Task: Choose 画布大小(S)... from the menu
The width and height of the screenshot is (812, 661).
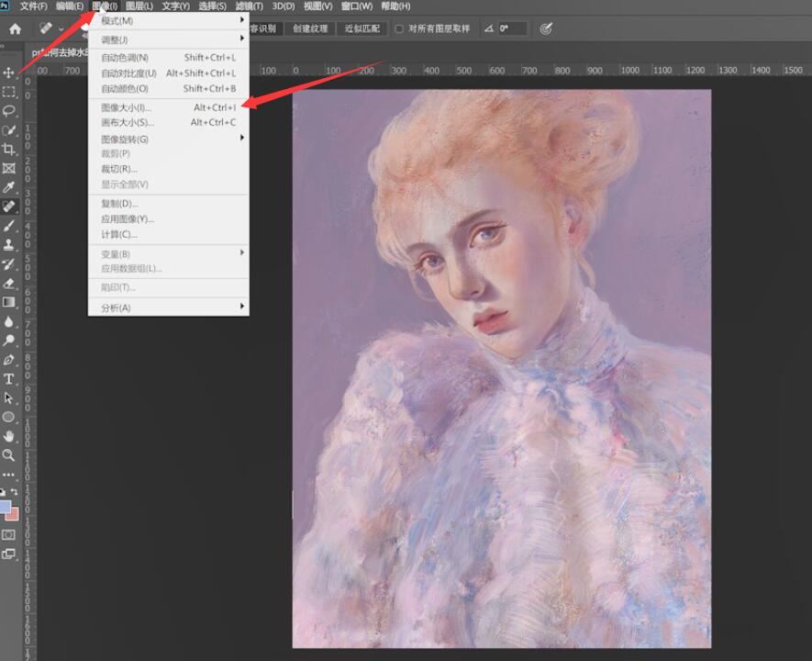Action: [168, 123]
